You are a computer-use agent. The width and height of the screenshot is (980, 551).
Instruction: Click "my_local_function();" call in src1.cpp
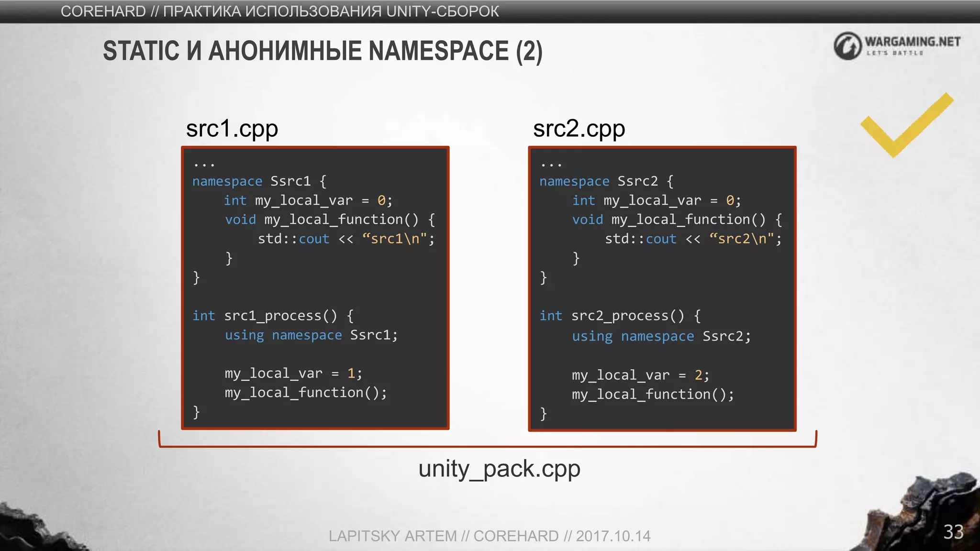click(306, 393)
